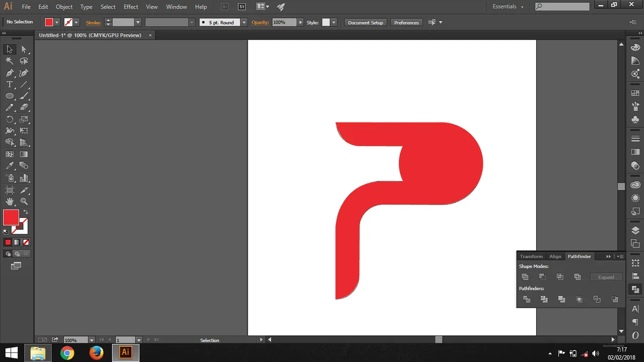The image size is (644, 362).
Task: Click Minus Front in Pathfinder panel
Action: [x=542, y=277]
